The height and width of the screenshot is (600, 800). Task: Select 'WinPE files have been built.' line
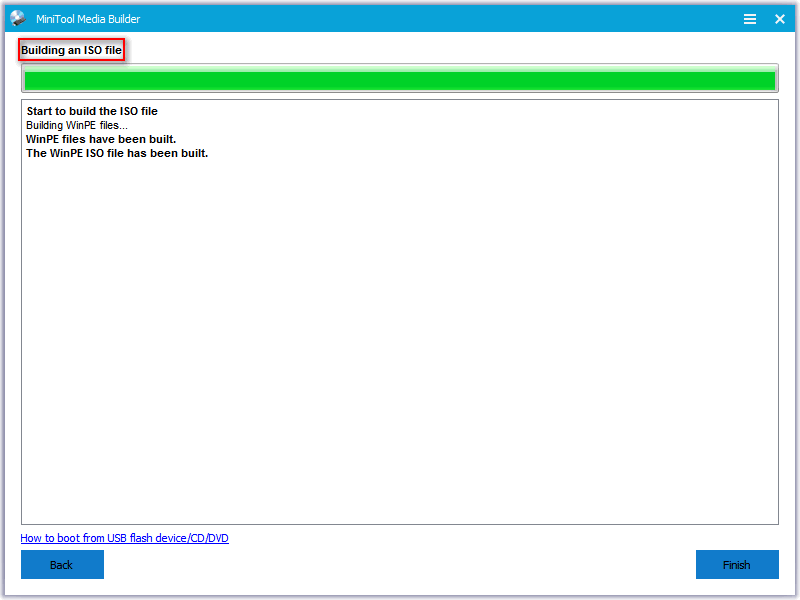[x=101, y=139]
